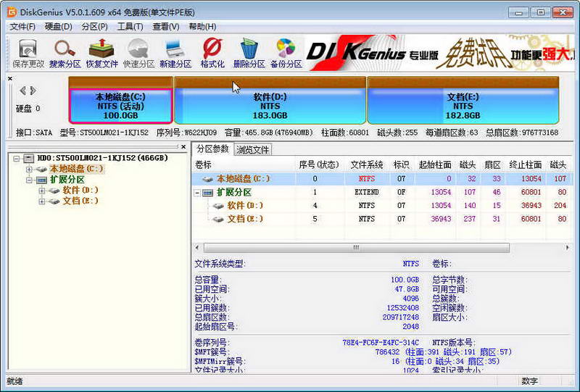Click the 扩展分区 icon in the table
Viewport: 580px width, 392px height.
pos(208,192)
